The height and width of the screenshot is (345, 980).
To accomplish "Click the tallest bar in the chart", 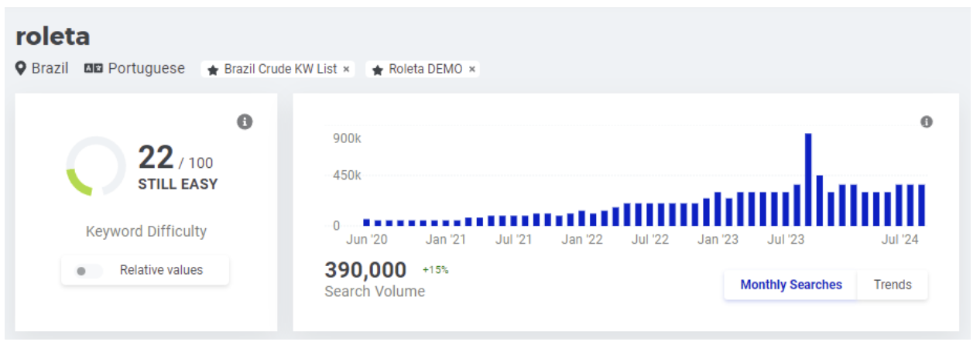I will click(808, 179).
